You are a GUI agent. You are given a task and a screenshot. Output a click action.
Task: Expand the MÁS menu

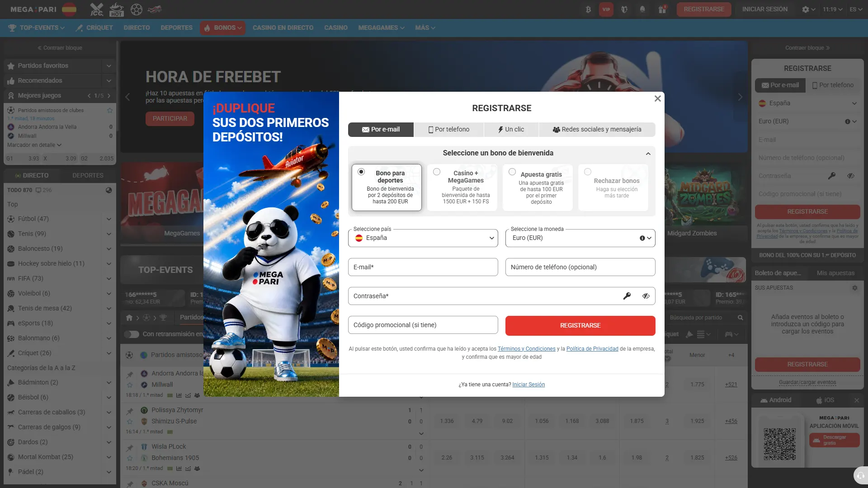[x=425, y=28]
